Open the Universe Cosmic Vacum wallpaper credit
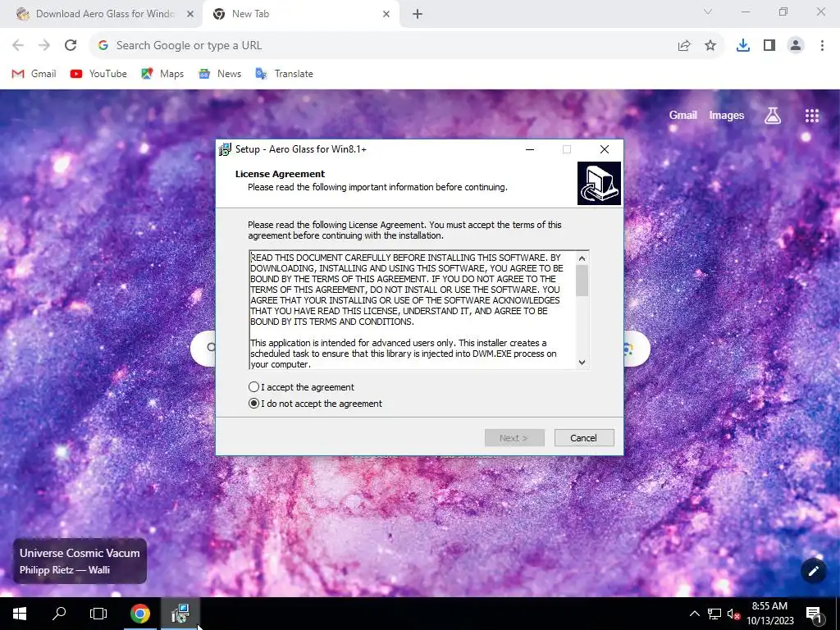Viewport: 840px width, 630px height. [x=80, y=561]
